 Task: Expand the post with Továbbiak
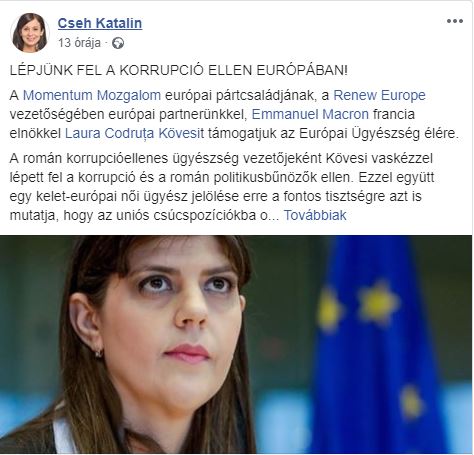(x=315, y=215)
